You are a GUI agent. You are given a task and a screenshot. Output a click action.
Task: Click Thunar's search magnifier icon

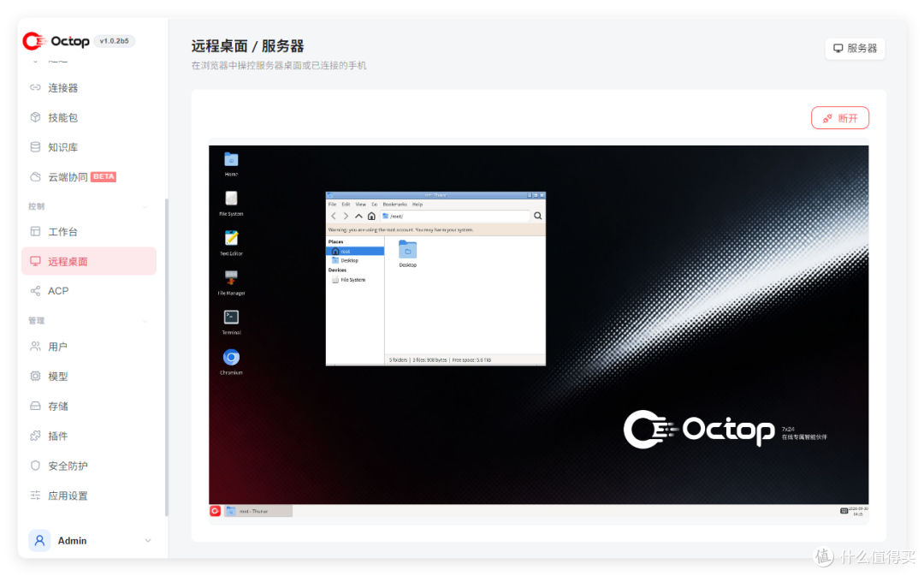click(537, 216)
